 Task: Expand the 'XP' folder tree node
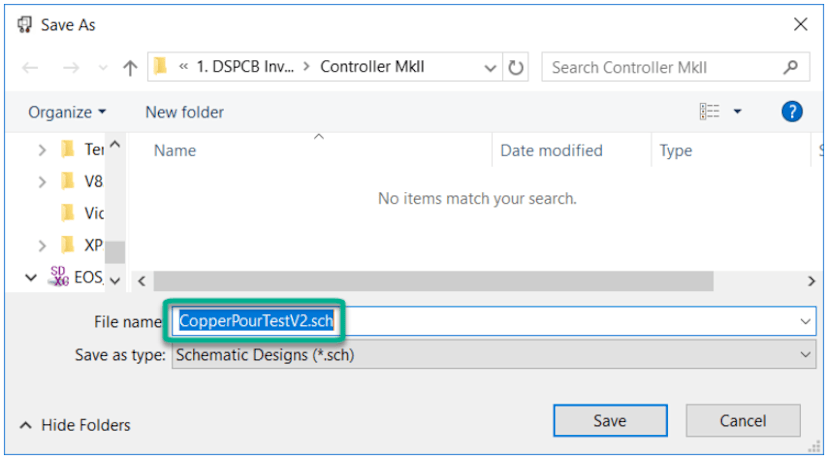coord(42,246)
